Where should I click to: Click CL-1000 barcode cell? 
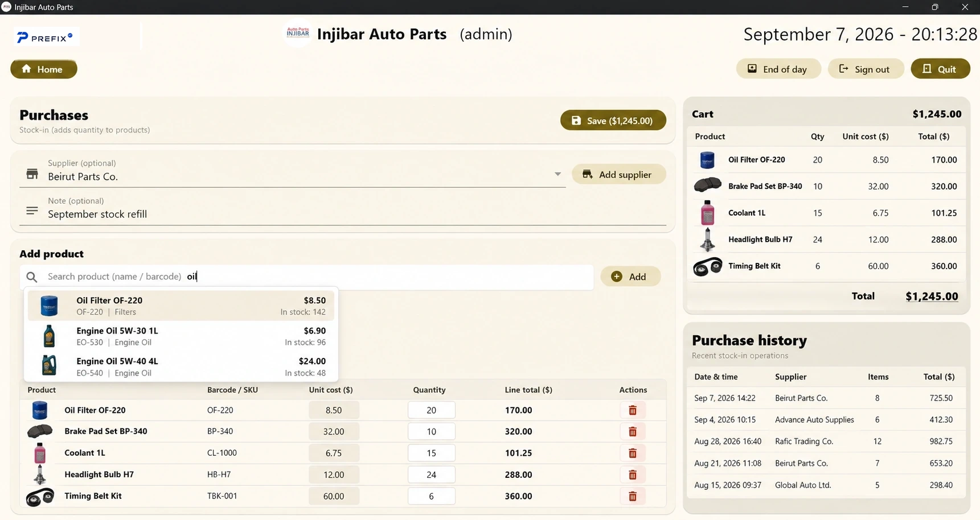(222, 453)
